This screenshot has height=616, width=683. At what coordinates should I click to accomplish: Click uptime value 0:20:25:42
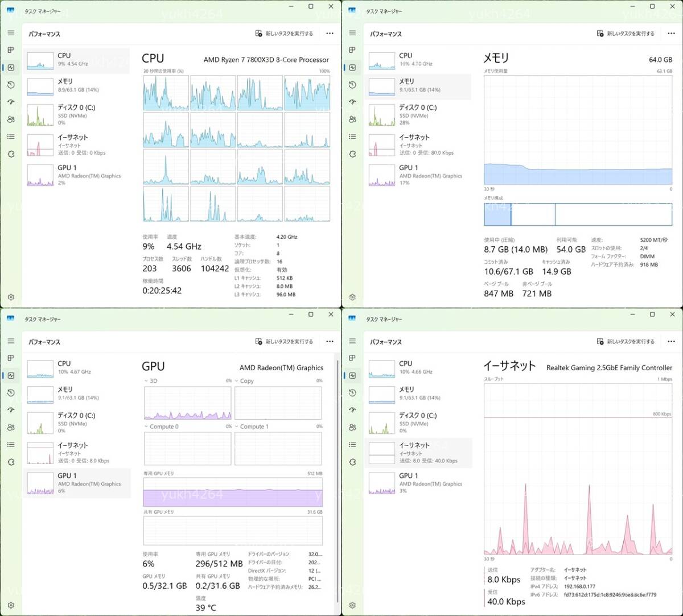[x=162, y=291]
